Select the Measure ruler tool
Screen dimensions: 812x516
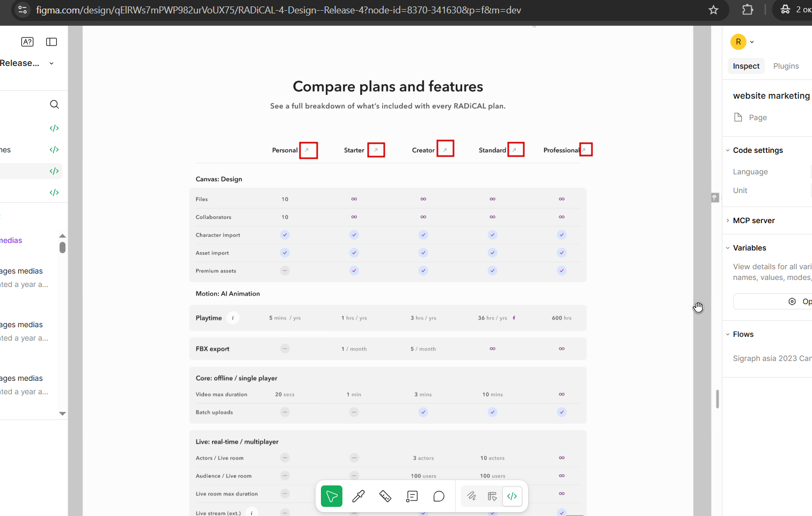point(385,496)
